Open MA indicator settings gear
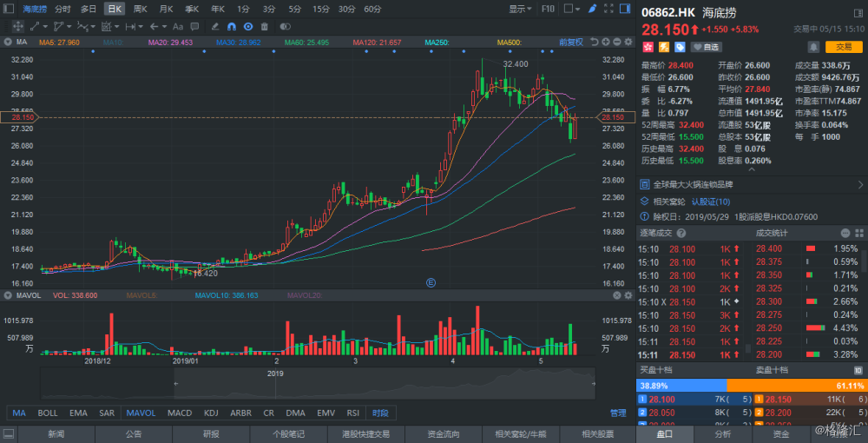 [628, 42]
